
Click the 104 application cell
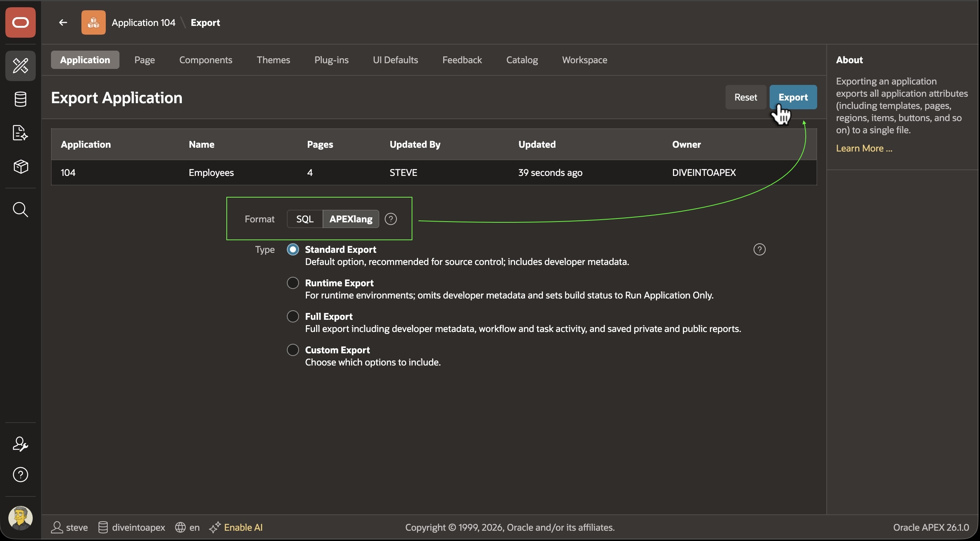[68, 172]
